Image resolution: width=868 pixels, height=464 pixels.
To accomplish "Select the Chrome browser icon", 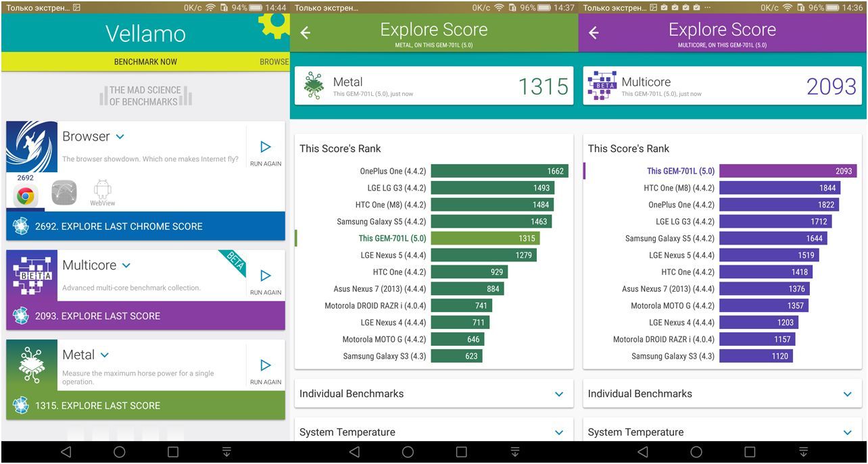I will coord(26,195).
